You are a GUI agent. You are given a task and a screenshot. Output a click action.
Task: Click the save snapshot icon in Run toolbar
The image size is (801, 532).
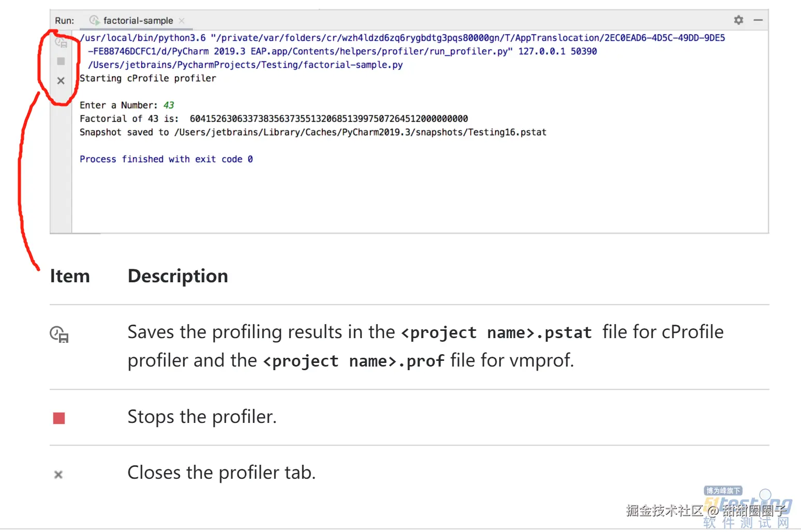click(x=61, y=43)
